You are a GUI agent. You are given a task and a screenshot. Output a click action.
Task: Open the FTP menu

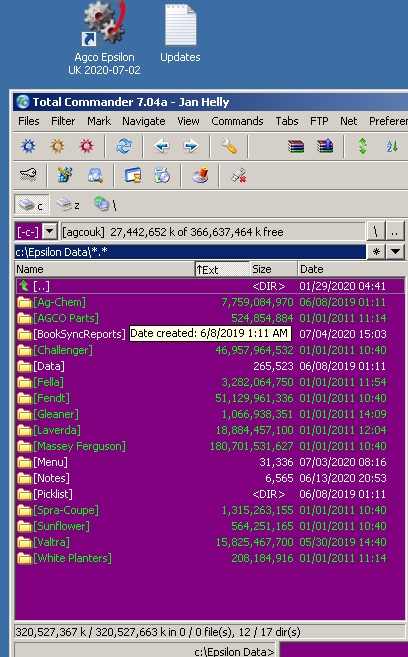(x=319, y=121)
